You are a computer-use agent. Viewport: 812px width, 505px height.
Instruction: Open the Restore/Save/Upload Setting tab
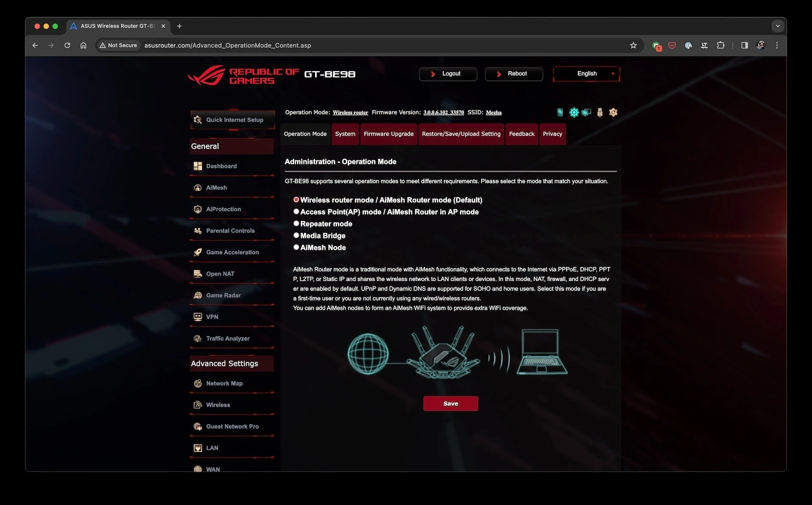pyautogui.click(x=461, y=134)
